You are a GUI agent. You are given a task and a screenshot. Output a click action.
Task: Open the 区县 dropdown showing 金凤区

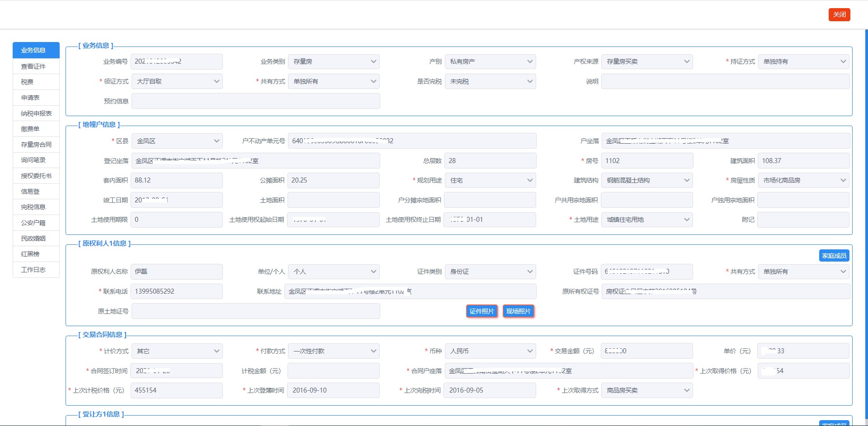(177, 141)
